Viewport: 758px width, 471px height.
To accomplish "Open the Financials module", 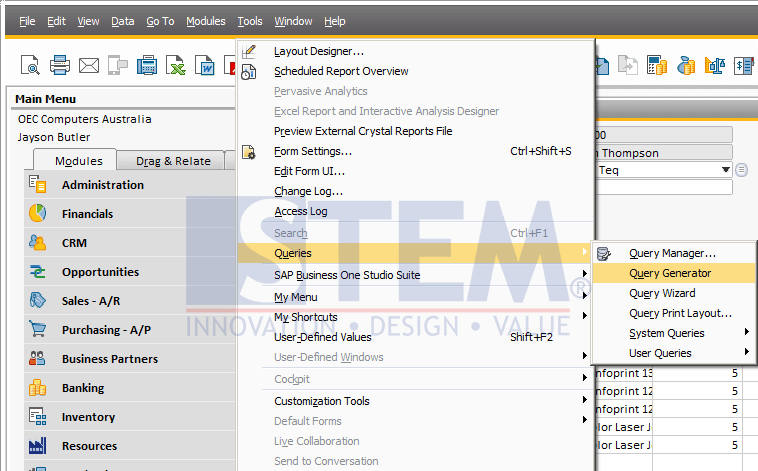I will [x=130, y=214].
